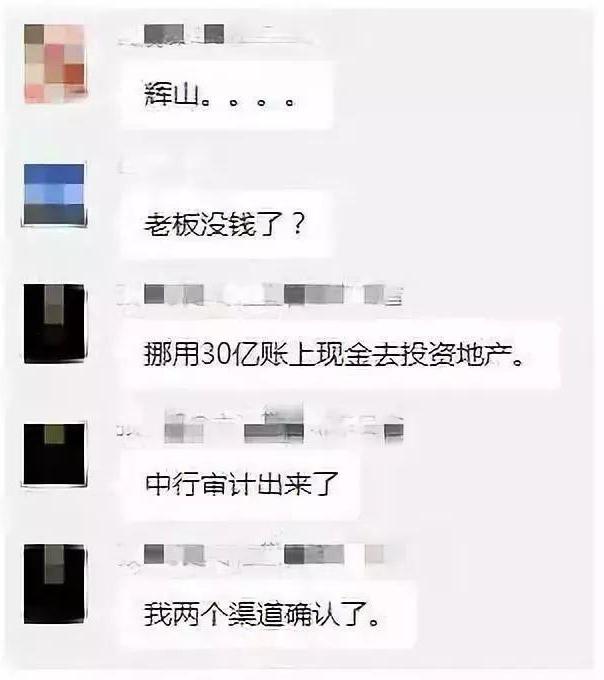This screenshot has width=604, height=680.
Task: Tap black avatar beside 我两个渠道确认了 message
Action: [55, 584]
